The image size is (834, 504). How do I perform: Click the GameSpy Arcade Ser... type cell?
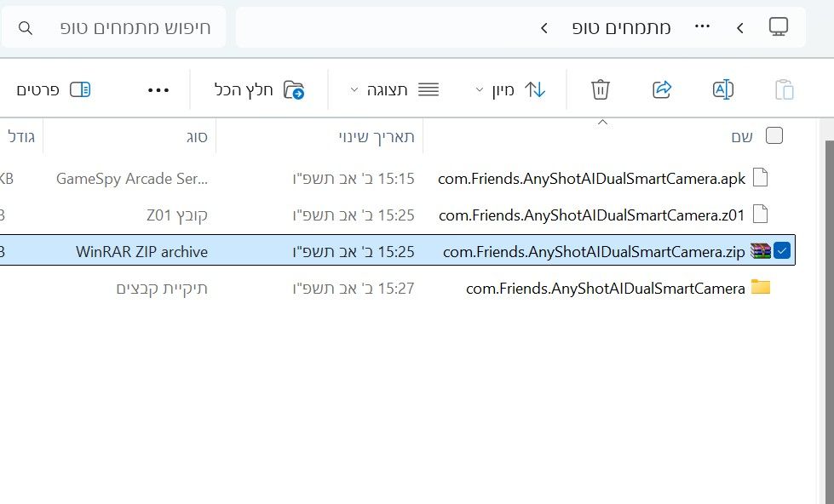coord(132,179)
